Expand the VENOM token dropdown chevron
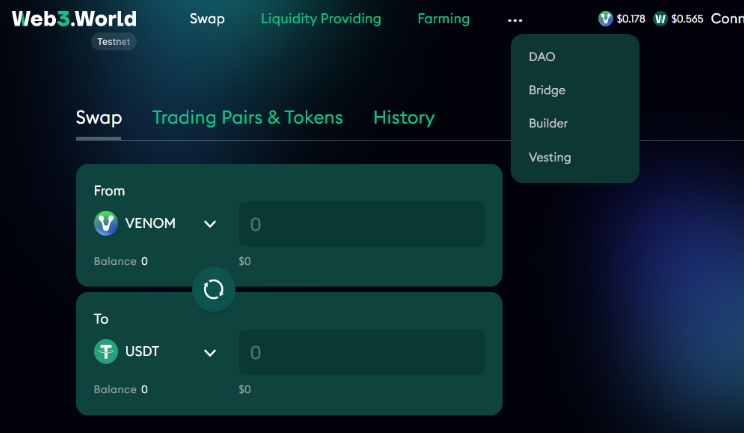 tap(210, 224)
